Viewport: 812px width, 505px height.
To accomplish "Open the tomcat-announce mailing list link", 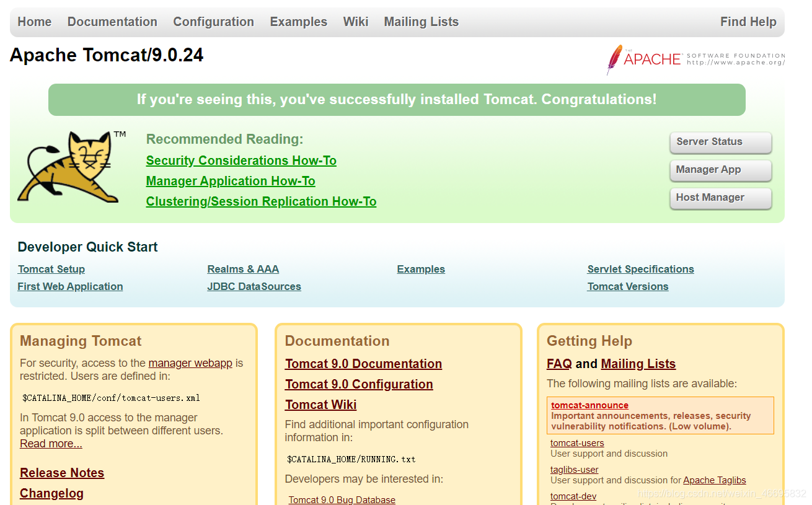I will point(589,405).
